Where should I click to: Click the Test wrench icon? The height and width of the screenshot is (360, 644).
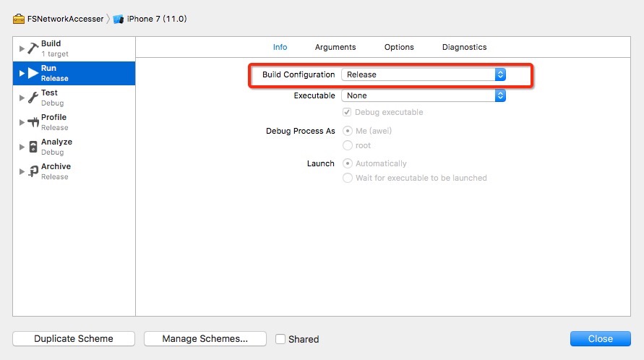coord(33,98)
